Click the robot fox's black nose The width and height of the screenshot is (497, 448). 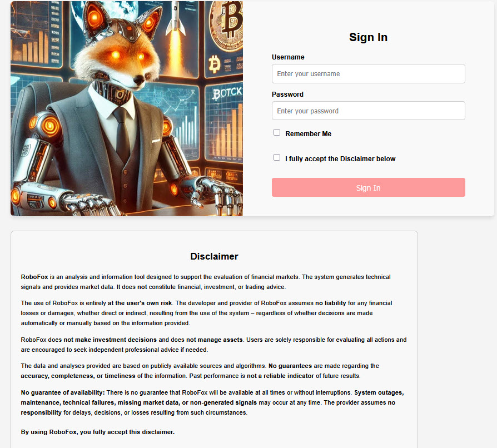tap(138, 79)
